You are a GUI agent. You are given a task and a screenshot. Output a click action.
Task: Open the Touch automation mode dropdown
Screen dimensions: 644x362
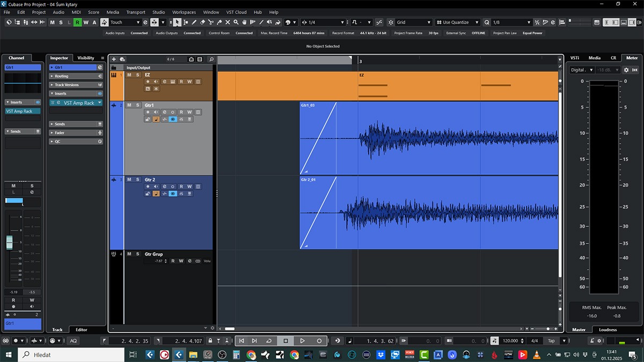125,23
